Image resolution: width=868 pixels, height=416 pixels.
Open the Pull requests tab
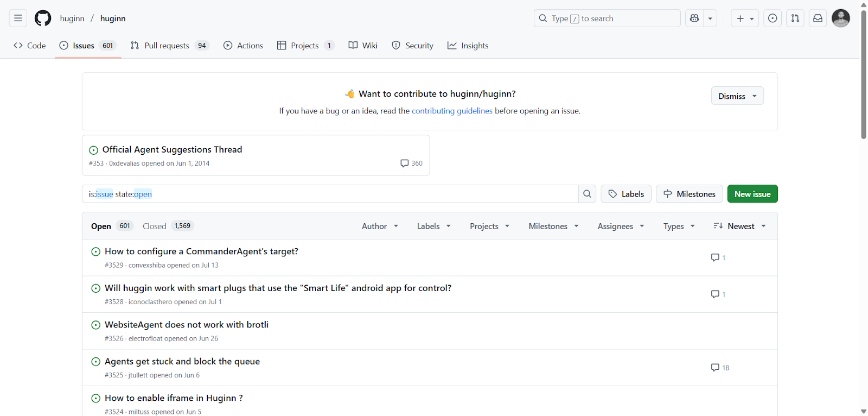(169, 46)
